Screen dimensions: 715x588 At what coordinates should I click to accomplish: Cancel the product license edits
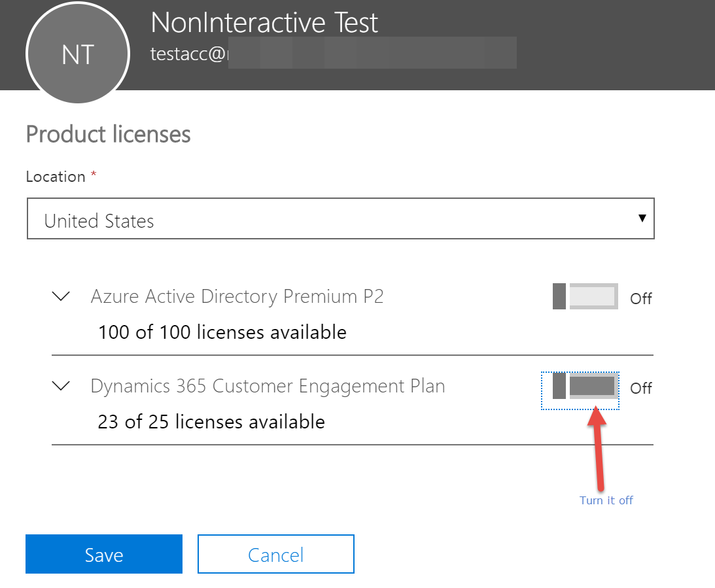tap(276, 554)
